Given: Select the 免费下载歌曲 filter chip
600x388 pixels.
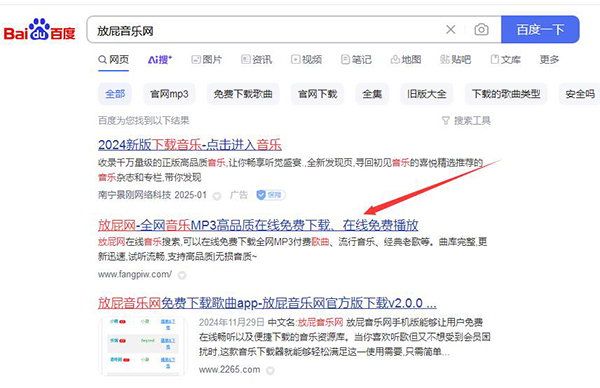Looking at the screenshot, I should click(243, 94).
